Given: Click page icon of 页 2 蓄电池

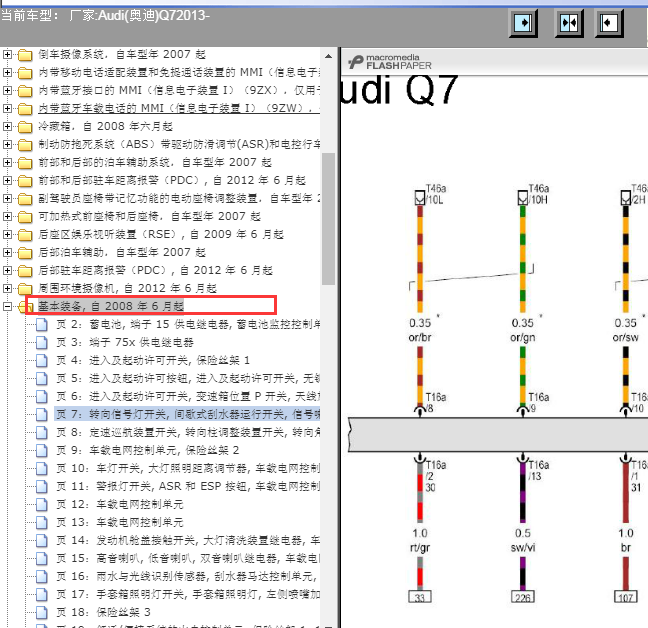Looking at the screenshot, I should pyautogui.click(x=42, y=324).
